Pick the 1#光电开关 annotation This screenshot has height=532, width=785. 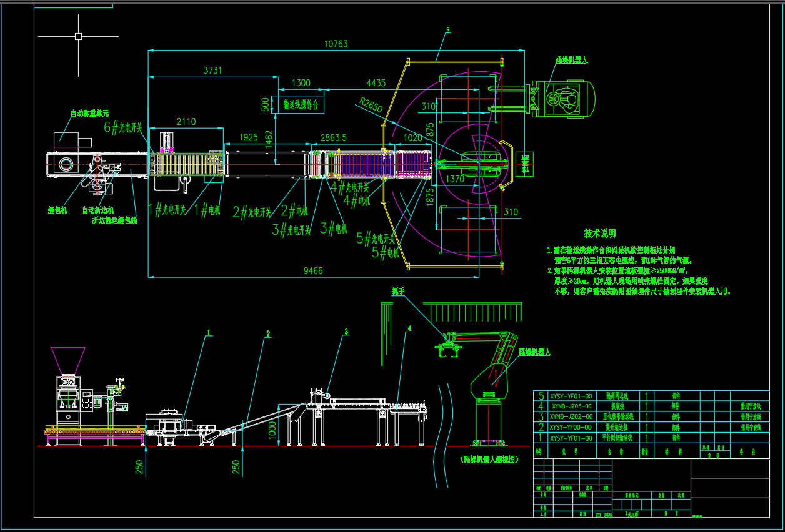(167, 210)
